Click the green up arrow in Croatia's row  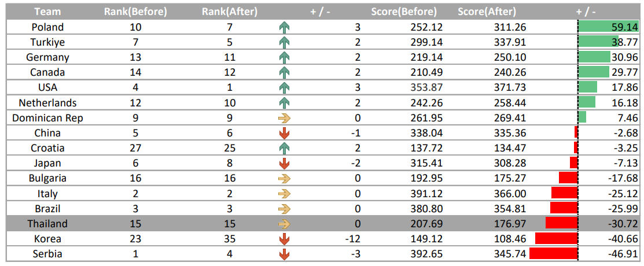284,148
